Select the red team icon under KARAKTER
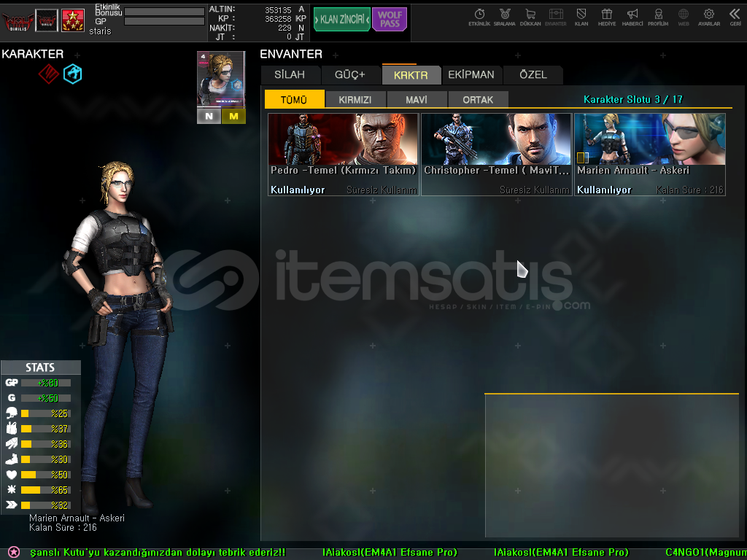 [49, 74]
